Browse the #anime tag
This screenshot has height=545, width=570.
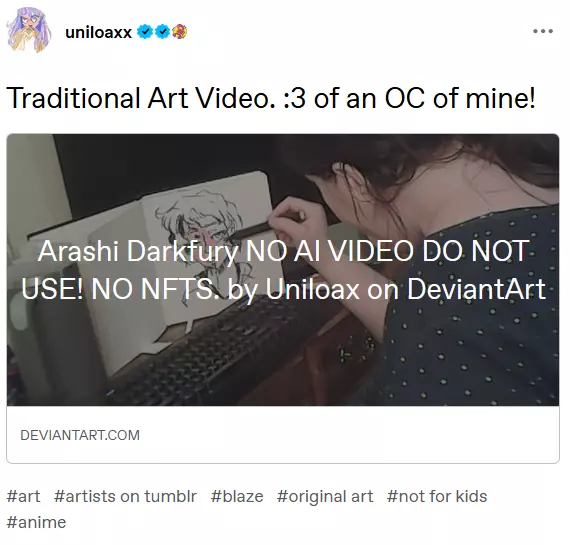[36, 522]
